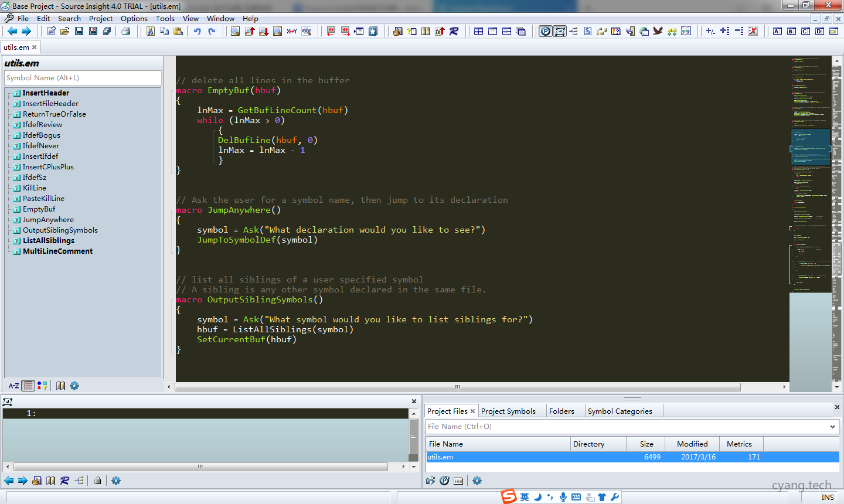Screen dimensions: 844x504
Task: Click the Modified column header
Action: [x=692, y=444]
